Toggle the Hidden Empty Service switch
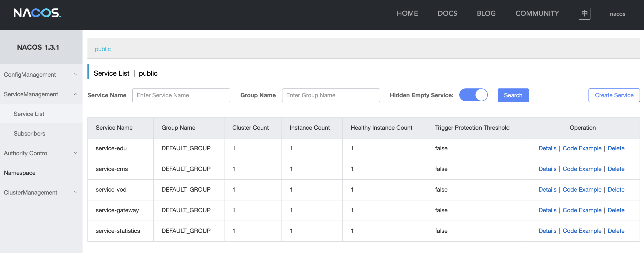 (473, 95)
